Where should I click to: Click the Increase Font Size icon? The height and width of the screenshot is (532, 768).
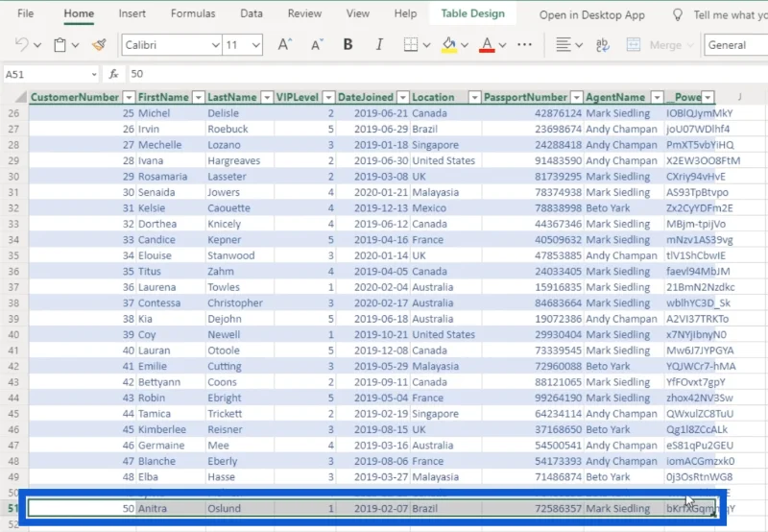(284, 45)
